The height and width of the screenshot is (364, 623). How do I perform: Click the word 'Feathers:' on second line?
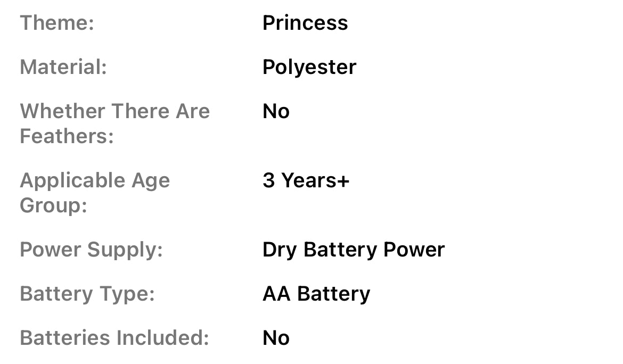(x=67, y=136)
